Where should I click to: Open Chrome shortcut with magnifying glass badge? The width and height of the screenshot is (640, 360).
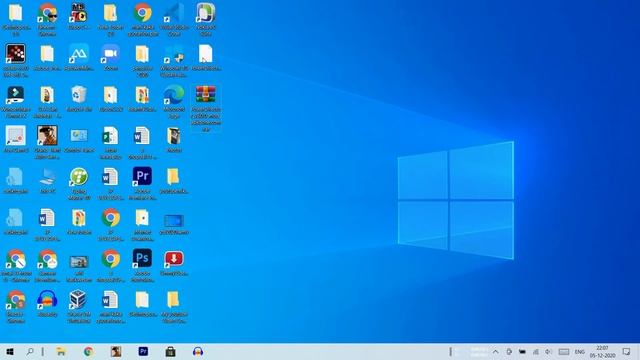coord(16,265)
